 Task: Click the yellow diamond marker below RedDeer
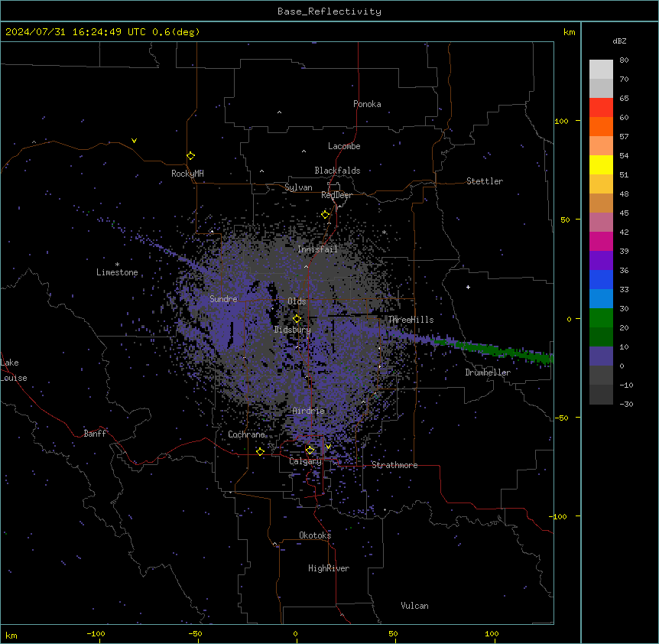[x=325, y=215]
